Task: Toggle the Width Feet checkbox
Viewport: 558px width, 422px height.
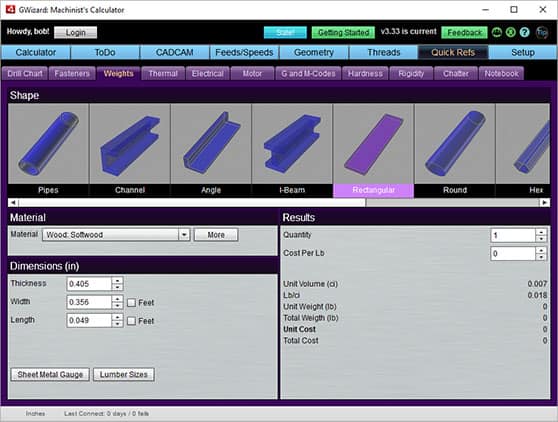Action: tap(131, 302)
